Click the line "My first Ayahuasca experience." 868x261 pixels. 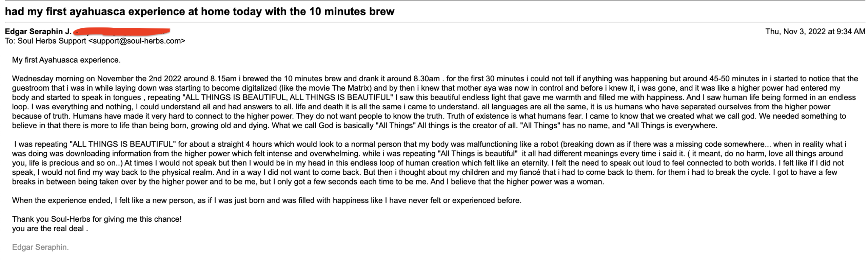[66, 60]
